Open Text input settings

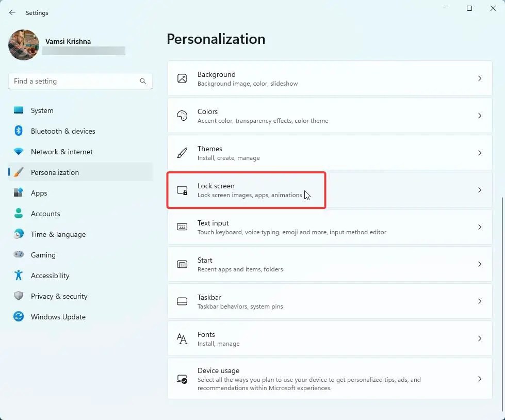[x=329, y=227]
